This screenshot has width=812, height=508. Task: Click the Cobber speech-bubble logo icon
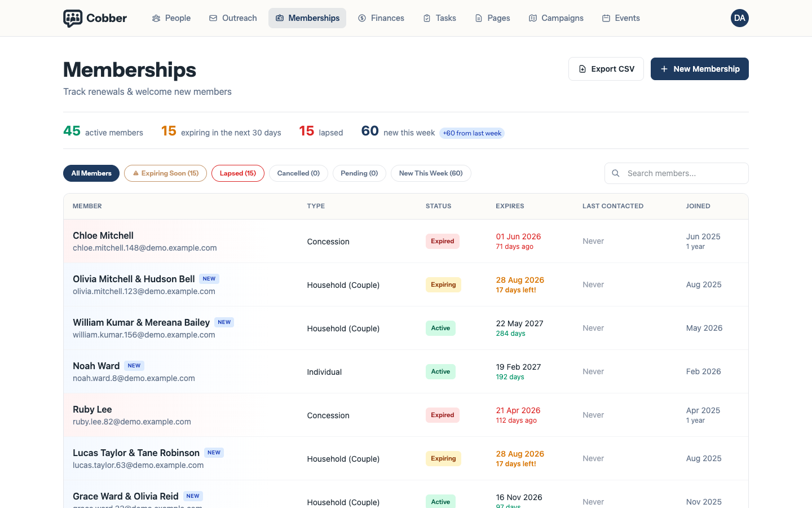pos(73,18)
